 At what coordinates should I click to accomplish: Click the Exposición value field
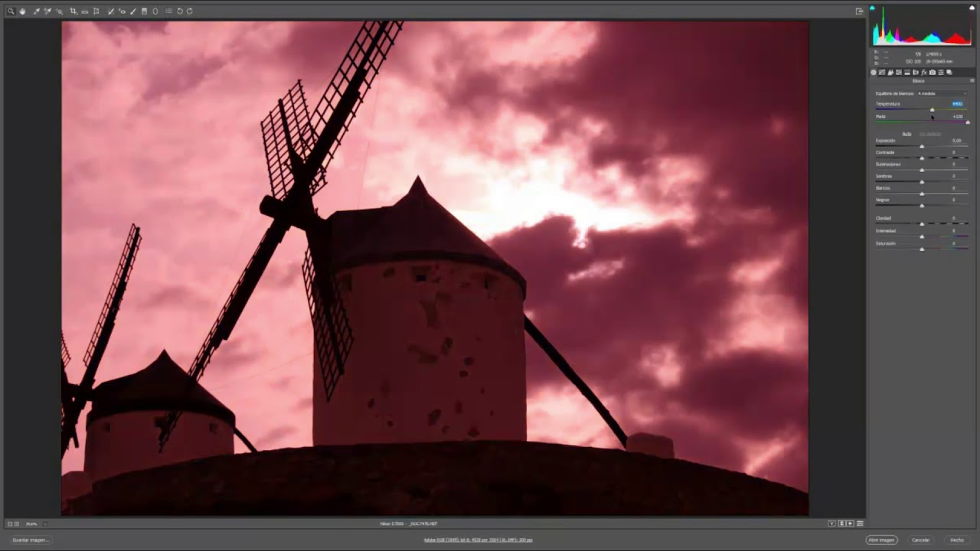tap(957, 141)
